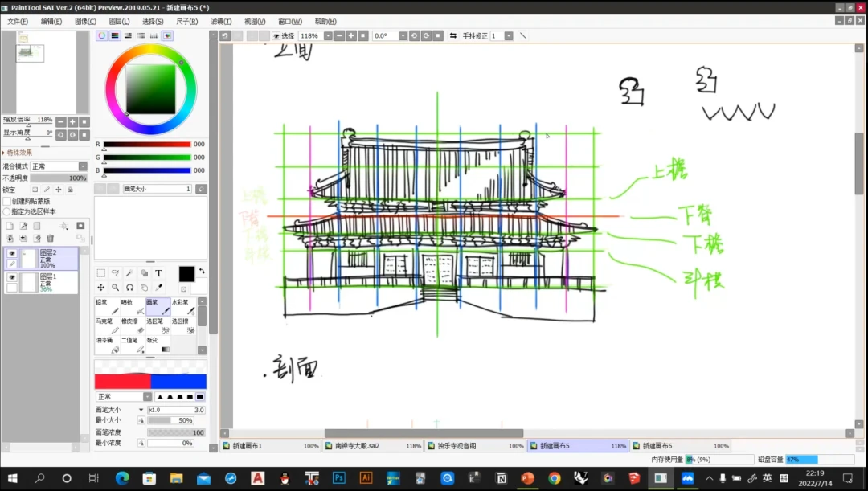Zoom in with the toolbar plus button

351,35
